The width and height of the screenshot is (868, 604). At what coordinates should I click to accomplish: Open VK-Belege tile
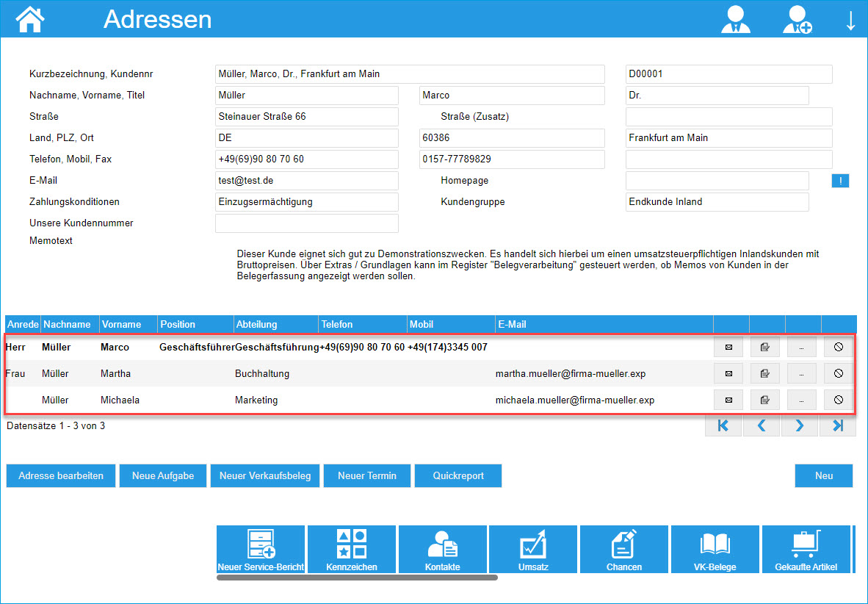(715, 549)
